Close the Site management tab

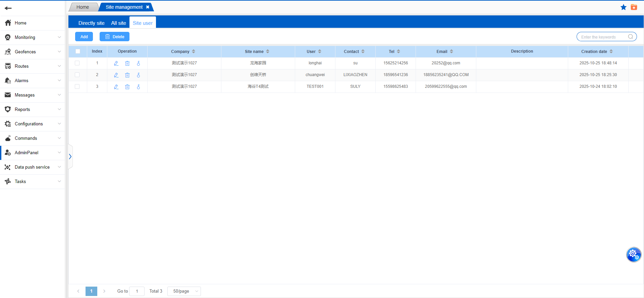click(148, 7)
